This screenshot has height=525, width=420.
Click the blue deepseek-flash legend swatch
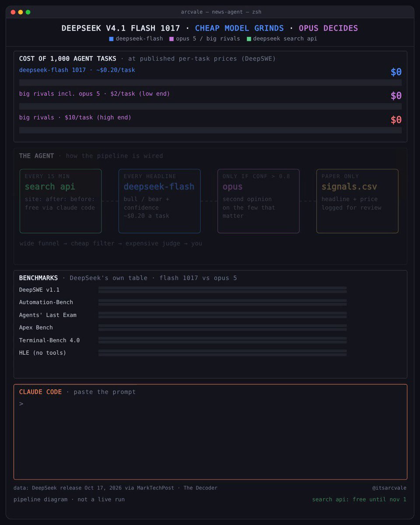(111, 39)
